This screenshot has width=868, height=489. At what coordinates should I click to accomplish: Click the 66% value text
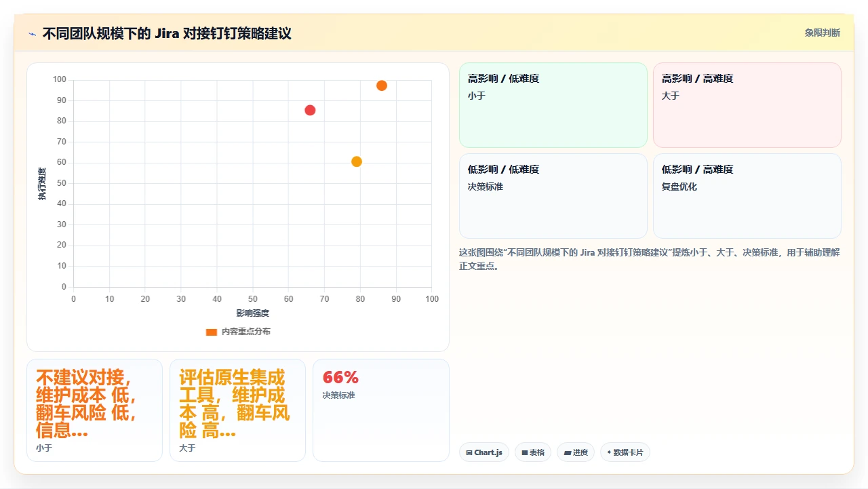[x=340, y=378]
